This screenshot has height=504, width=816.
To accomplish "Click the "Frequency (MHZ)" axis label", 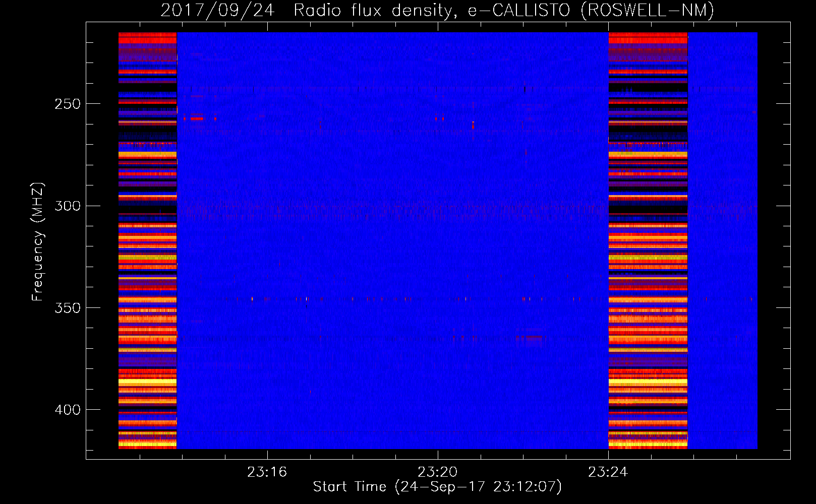I will click(37, 242).
